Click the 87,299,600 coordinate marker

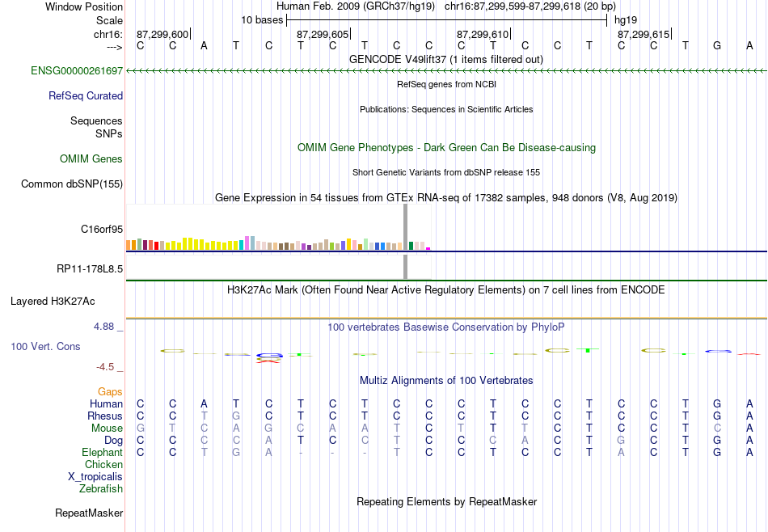click(x=162, y=34)
